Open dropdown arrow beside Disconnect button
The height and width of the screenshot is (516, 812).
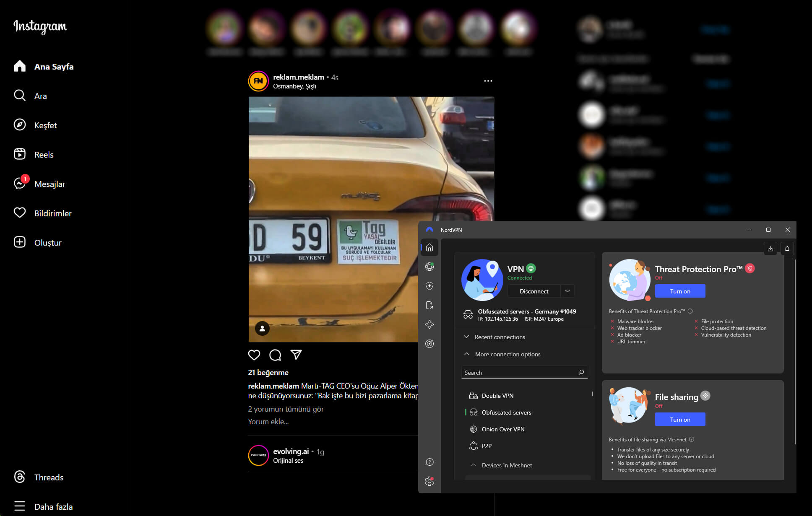coord(567,291)
